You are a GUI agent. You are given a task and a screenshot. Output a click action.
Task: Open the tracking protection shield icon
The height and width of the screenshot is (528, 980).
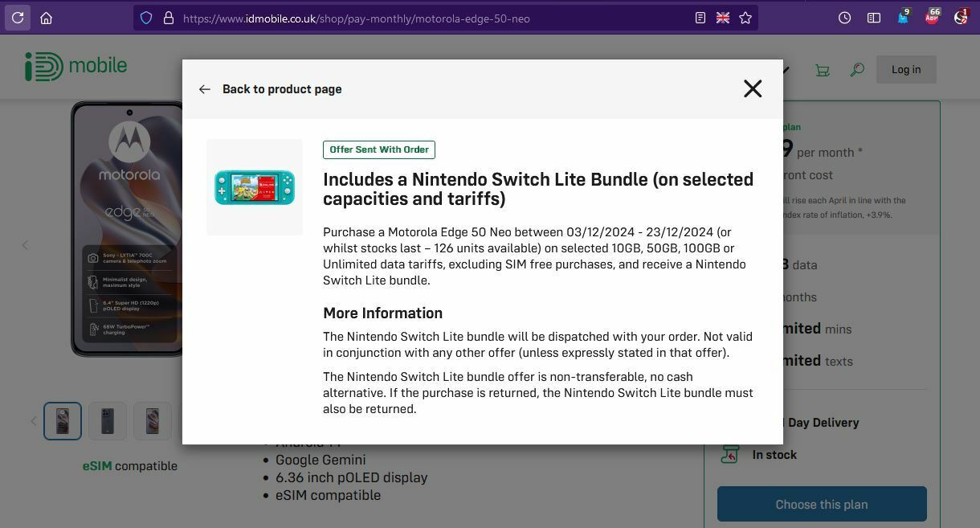coord(146,18)
